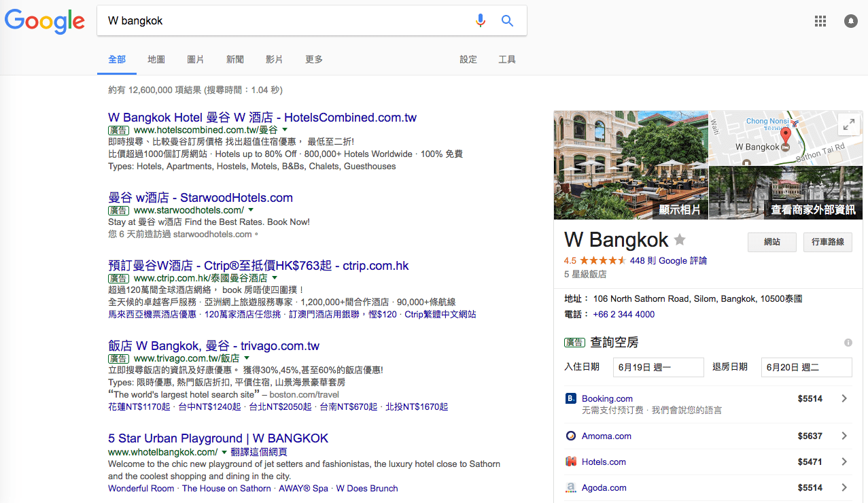Open 120萬家酒店任您挑 sitelink
The height and width of the screenshot is (503, 868).
[243, 315]
